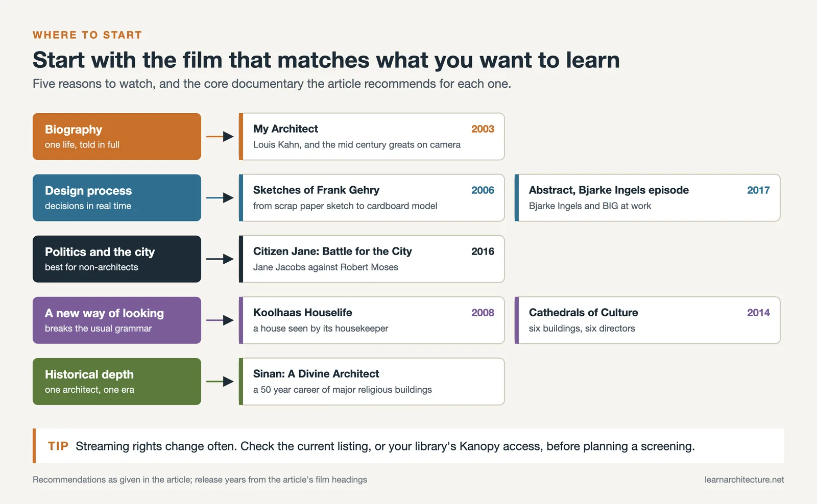Click the arrow next to A new way of looking
The image size is (817, 504).
click(x=220, y=320)
